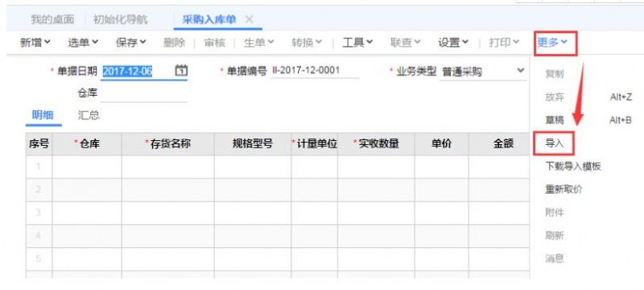
Task: Choose 导入 in the 更多 menu
Action: click(554, 143)
